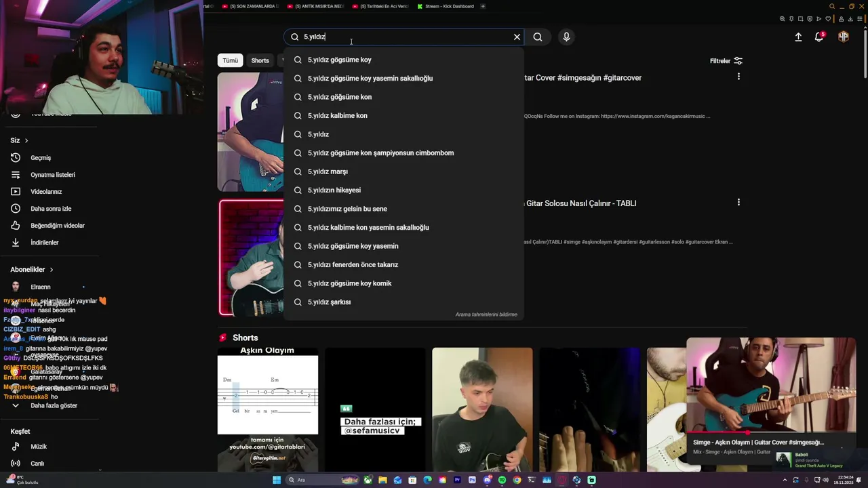Seek on the miniplayer red progress bar

click(771, 432)
